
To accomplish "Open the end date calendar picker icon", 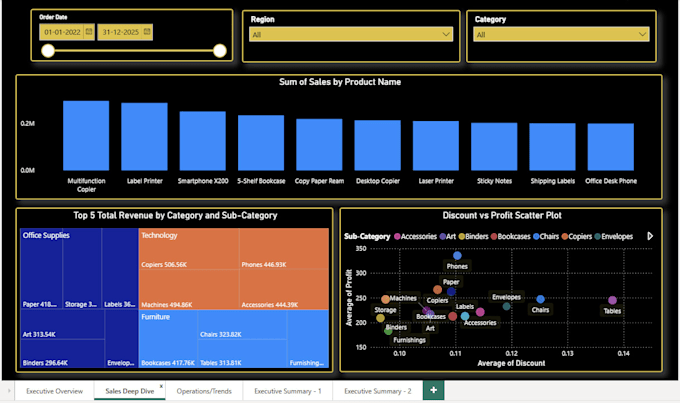I will [147, 32].
